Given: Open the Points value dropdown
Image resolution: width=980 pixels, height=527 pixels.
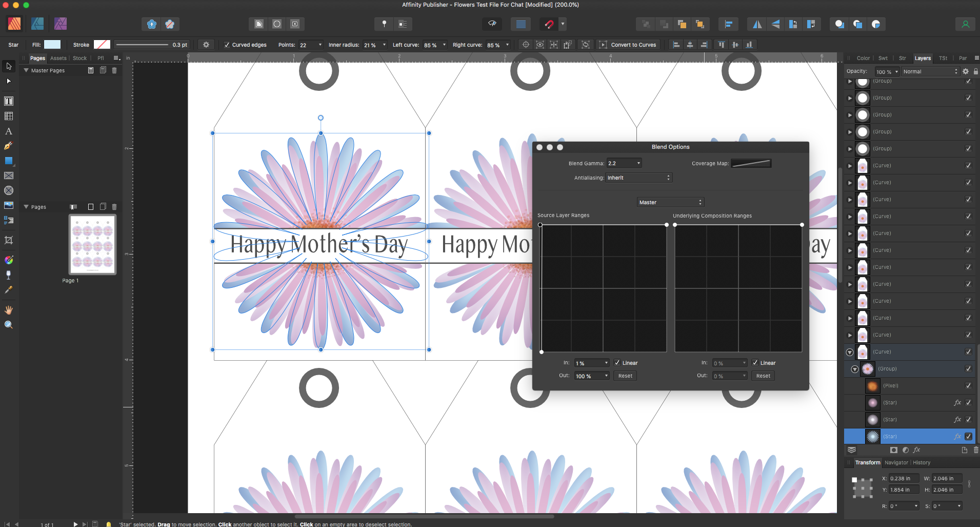Looking at the screenshot, I should [x=321, y=45].
